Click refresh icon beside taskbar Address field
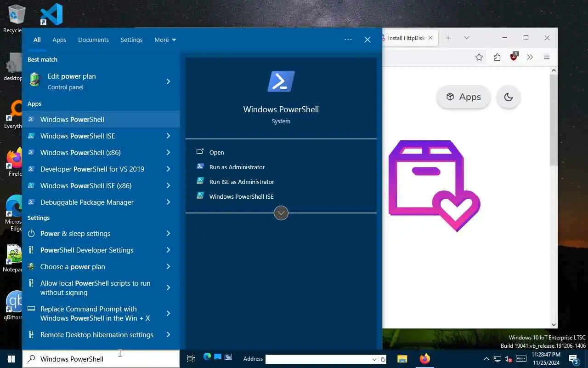 click(383, 359)
